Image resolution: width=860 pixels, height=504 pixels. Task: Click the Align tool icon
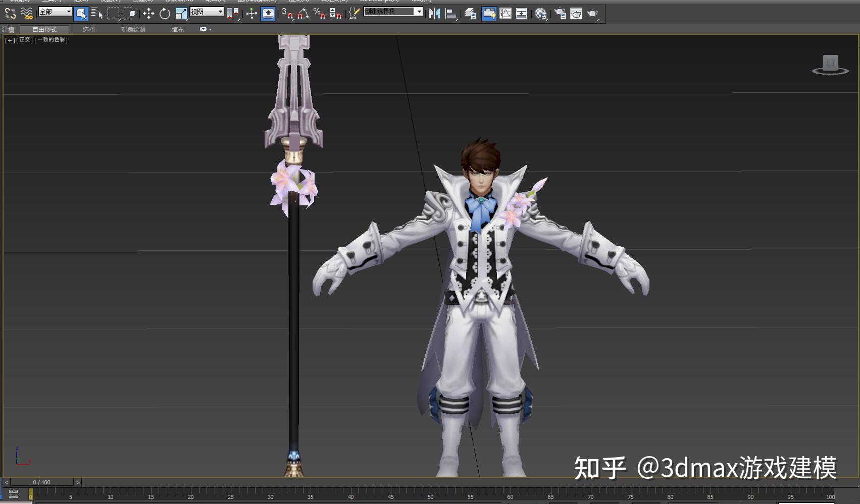click(x=451, y=14)
